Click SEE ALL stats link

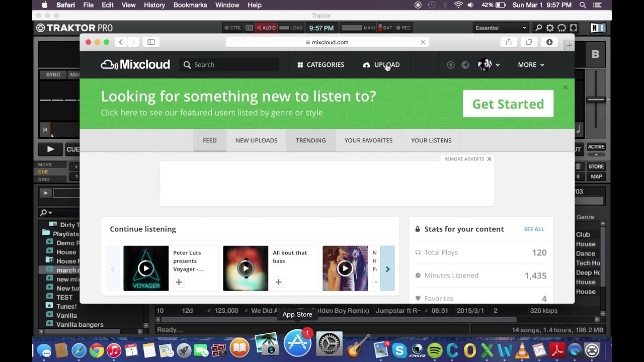534,229
